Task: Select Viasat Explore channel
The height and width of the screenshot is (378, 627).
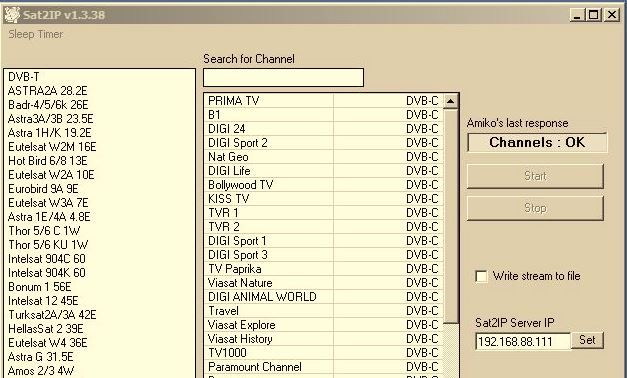Action: coord(324,324)
